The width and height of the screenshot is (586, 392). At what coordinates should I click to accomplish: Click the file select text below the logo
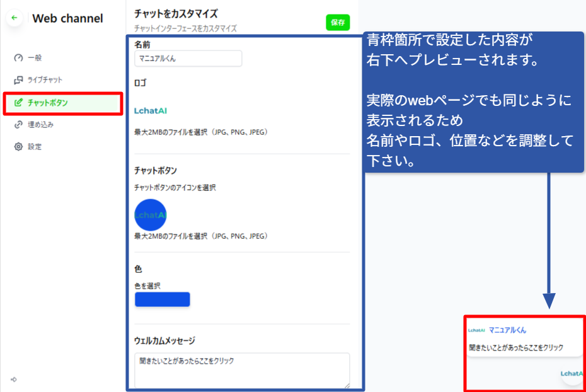[201, 132]
